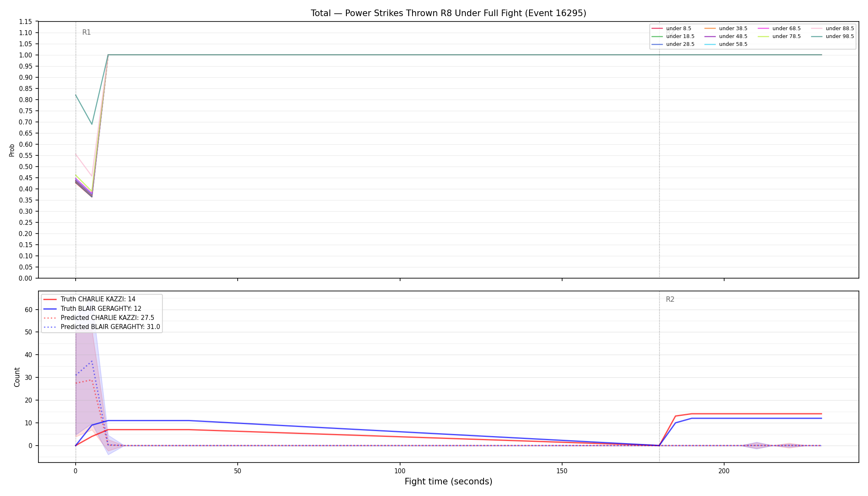Click the chart title mentioning Event 16295
868x496 pixels.
point(448,13)
